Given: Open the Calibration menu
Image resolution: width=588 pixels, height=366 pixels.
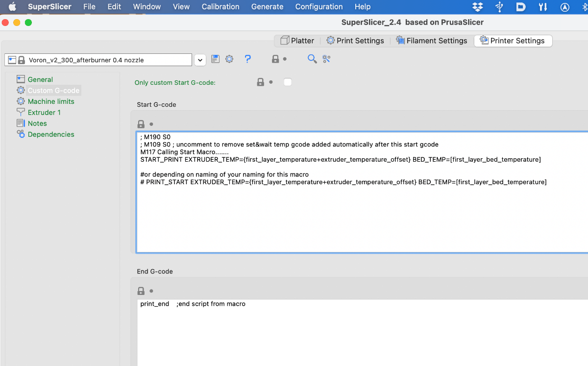Looking at the screenshot, I should pos(220,7).
